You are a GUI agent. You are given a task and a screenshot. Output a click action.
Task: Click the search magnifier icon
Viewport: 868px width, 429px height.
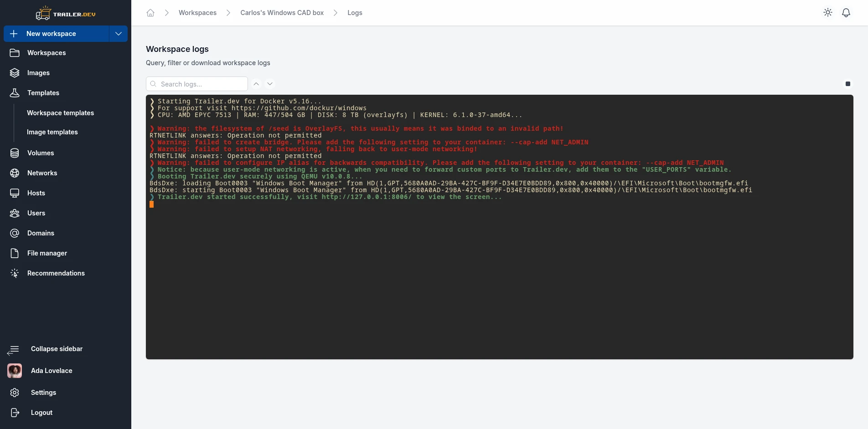(x=153, y=84)
